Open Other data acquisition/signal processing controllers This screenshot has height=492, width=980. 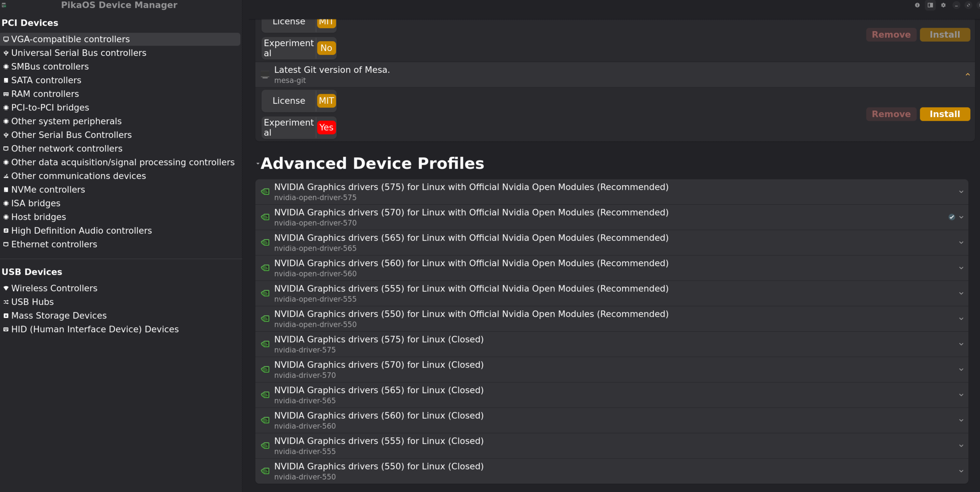[120, 162]
